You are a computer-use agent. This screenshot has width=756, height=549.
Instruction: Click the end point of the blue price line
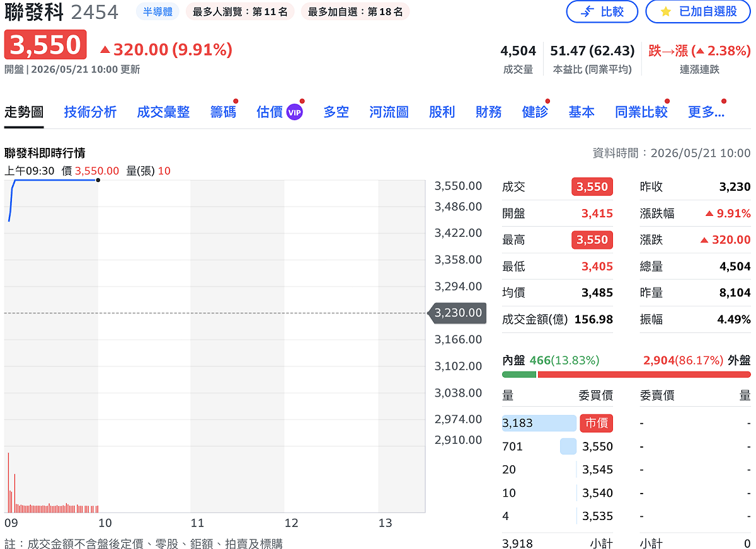(98, 180)
